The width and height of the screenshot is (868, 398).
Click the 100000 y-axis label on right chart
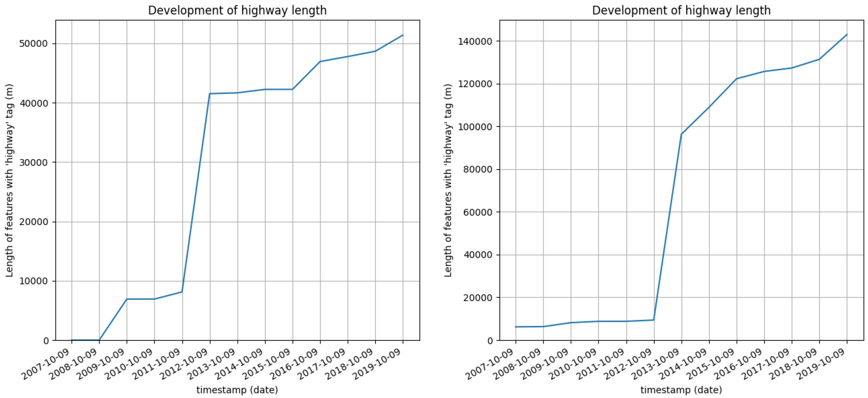coord(475,127)
